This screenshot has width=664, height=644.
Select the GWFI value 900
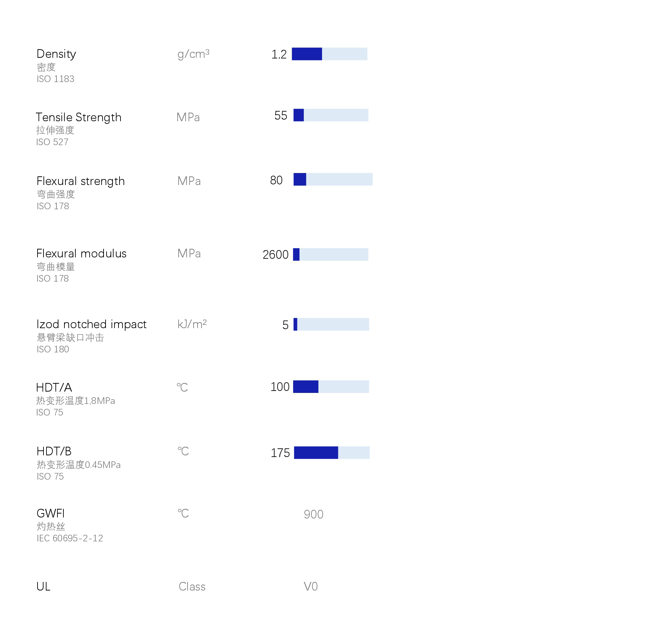tap(313, 514)
